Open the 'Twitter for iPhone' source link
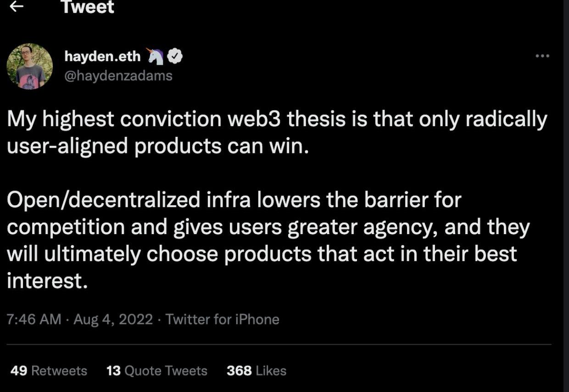569x392 pixels. [x=222, y=319]
